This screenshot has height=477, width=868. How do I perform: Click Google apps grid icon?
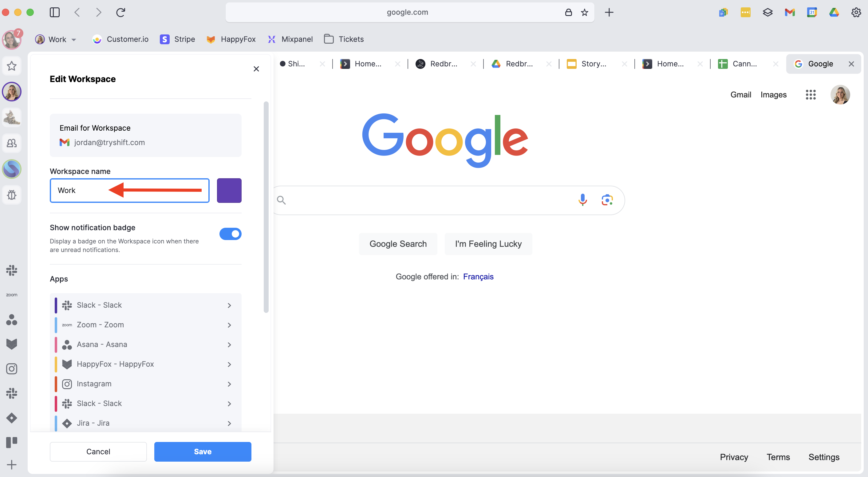click(811, 95)
